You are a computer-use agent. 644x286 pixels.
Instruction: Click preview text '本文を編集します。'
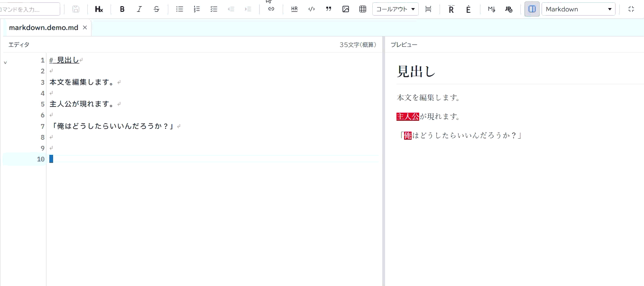(429, 98)
